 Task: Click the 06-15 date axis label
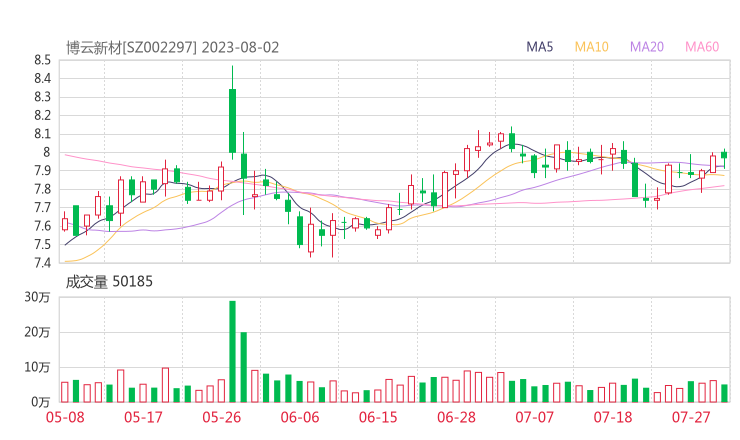(x=378, y=417)
